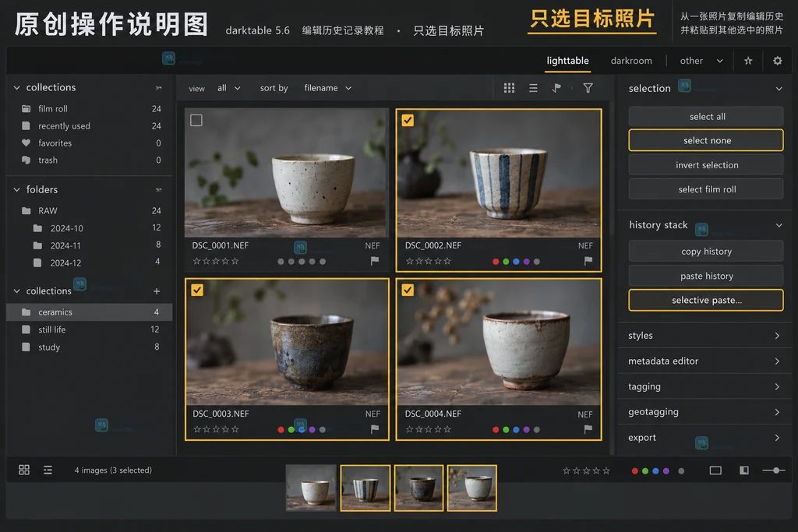The width and height of the screenshot is (798, 532).
Task: Switch to grid view in the top toolbar
Action: (x=509, y=88)
